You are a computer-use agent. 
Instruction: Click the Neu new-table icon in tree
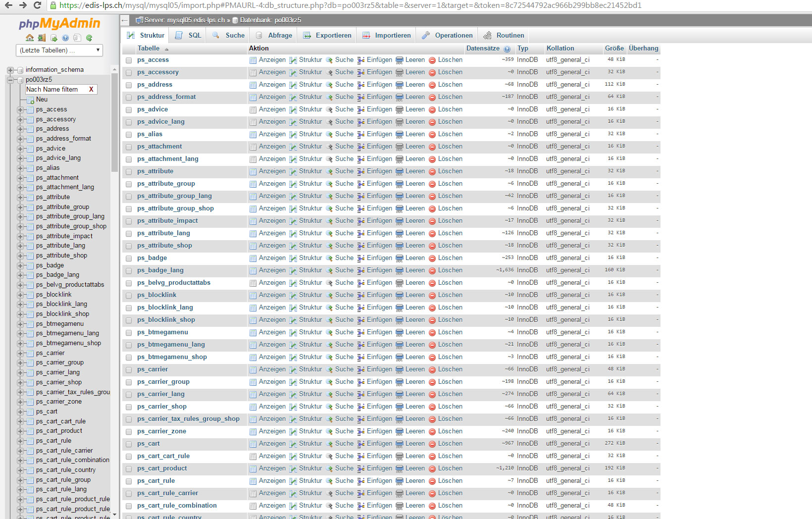(x=31, y=100)
